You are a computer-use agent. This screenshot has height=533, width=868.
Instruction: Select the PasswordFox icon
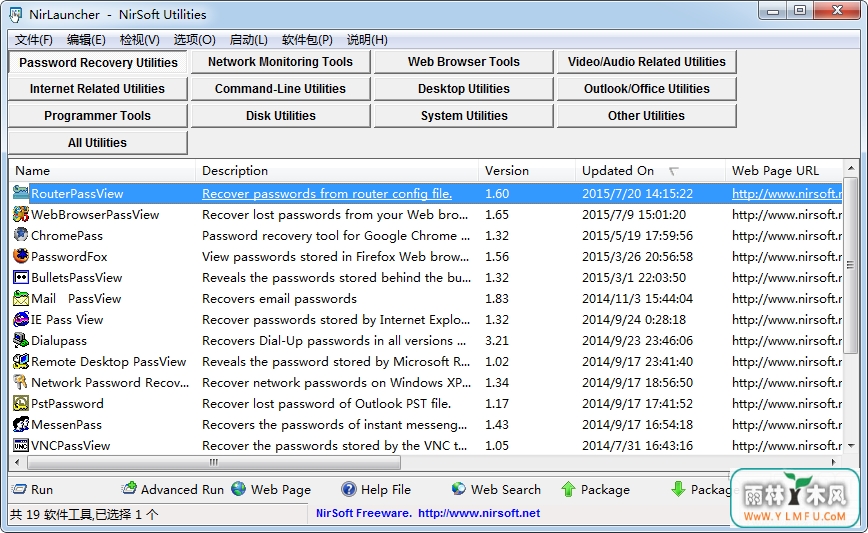(x=21, y=256)
